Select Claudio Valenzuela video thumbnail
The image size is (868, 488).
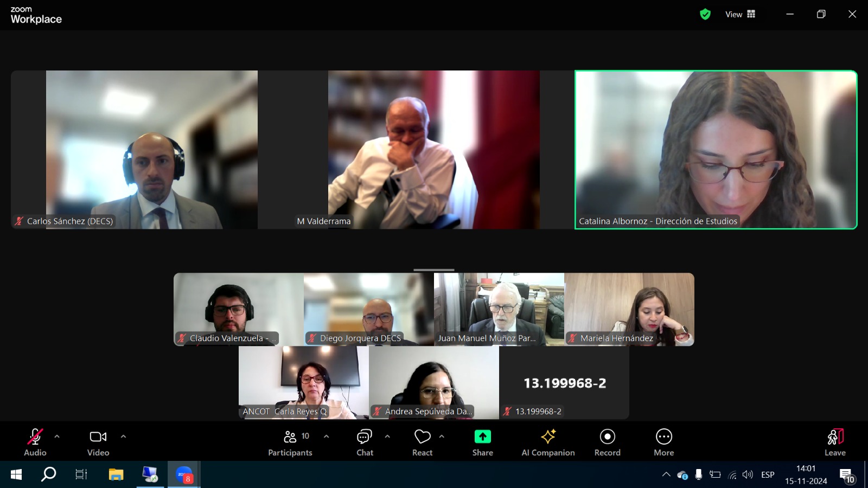pyautogui.click(x=239, y=309)
